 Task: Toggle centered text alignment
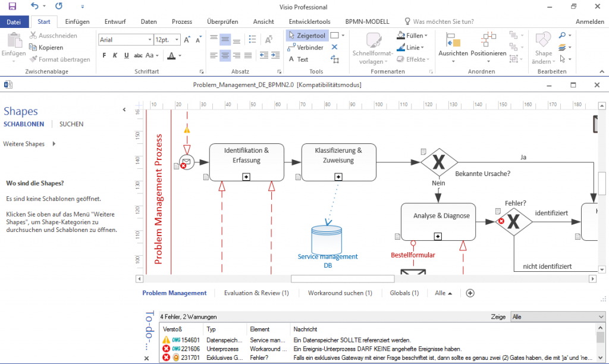[225, 55]
